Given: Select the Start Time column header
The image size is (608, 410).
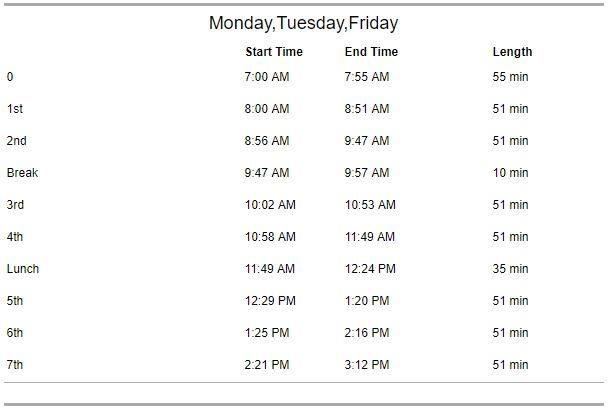Looking at the screenshot, I should point(274,52).
